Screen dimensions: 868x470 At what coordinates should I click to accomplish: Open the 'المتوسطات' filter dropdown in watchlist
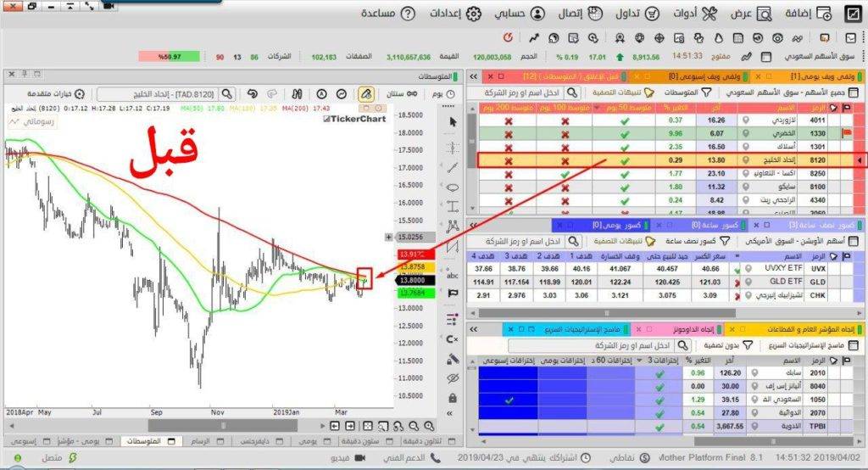click(x=687, y=92)
